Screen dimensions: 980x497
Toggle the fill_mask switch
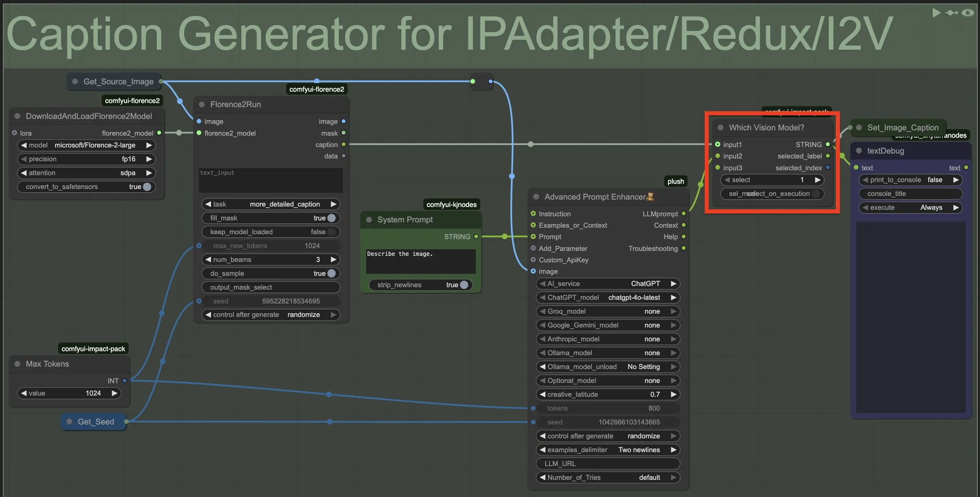point(331,218)
